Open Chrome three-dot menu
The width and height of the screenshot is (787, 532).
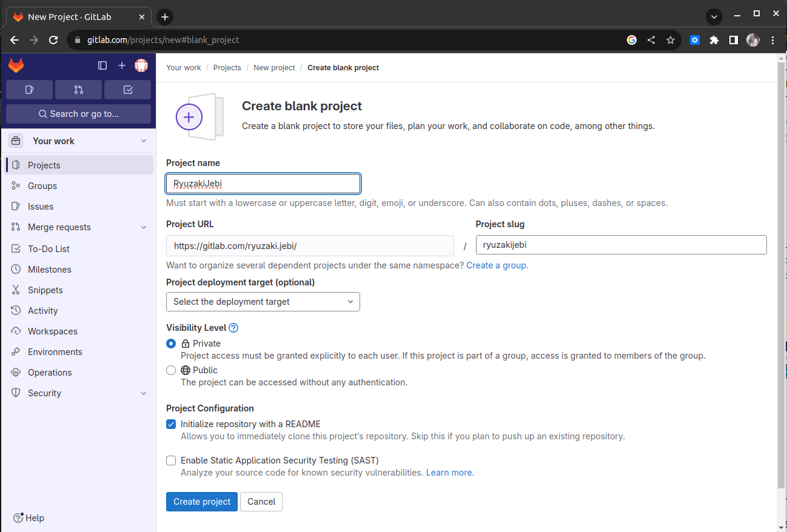[772, 40]
